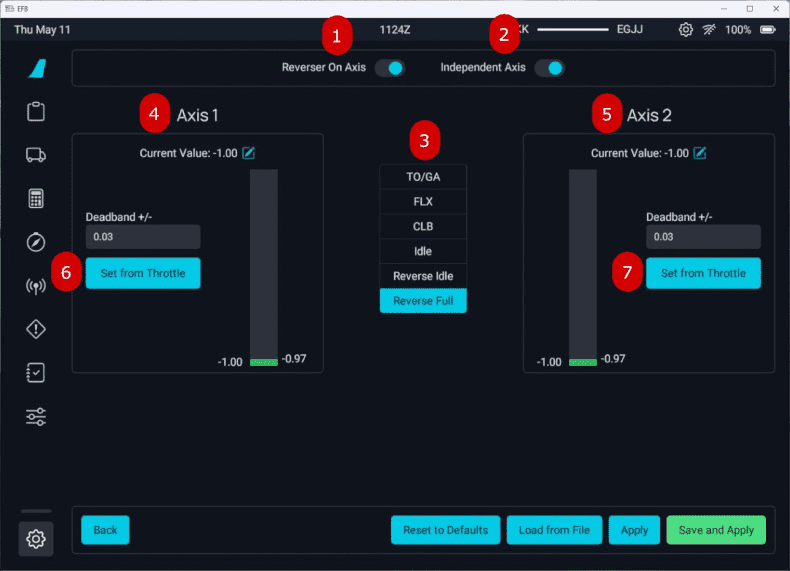The width and height of the screenshot is (790, 571).
Task: Open the clipboard icon in sidebar
Action: (x=36, y=111)
